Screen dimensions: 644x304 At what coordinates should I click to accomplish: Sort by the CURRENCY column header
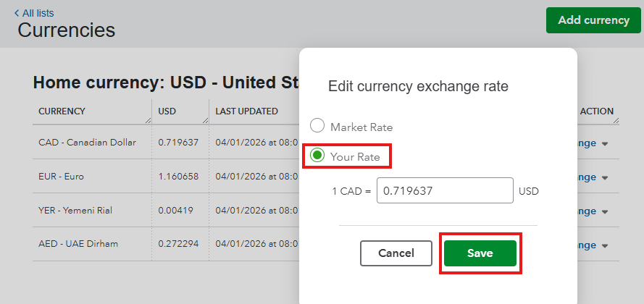pyautogui.click(x=62, y=111)
